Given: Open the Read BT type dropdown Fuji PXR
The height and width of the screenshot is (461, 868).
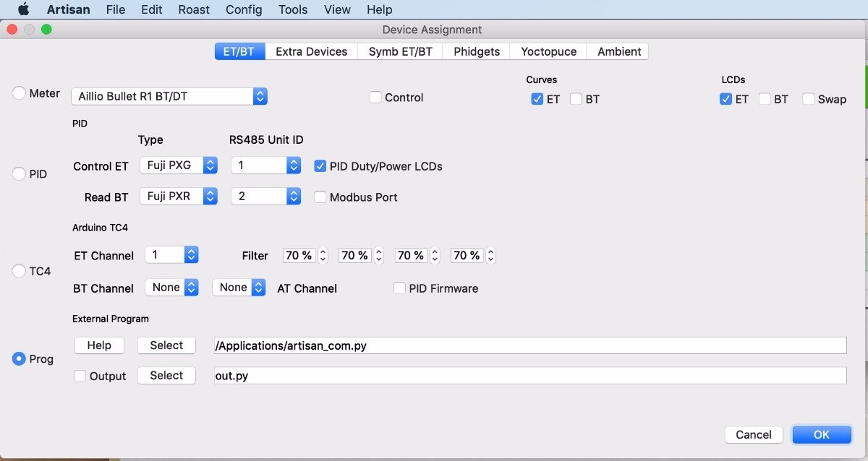Looking at the screenshot, I should click(x=179, y=196).
